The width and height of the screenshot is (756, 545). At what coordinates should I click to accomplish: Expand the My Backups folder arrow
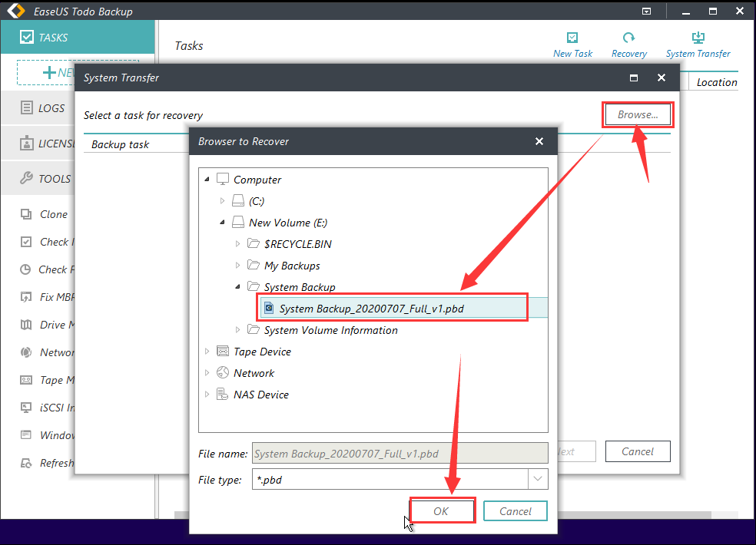(x=237, y=265)
